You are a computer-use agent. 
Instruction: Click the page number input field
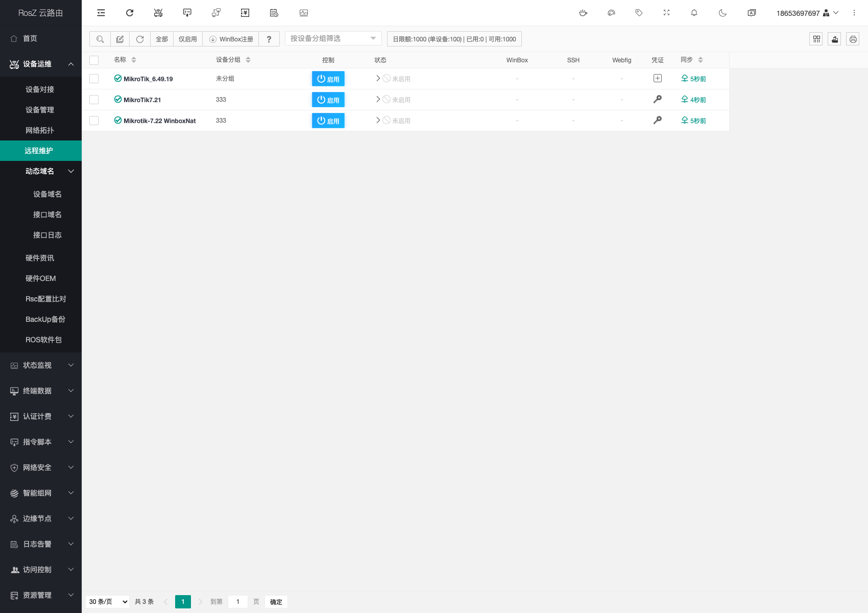click(238, 602)
